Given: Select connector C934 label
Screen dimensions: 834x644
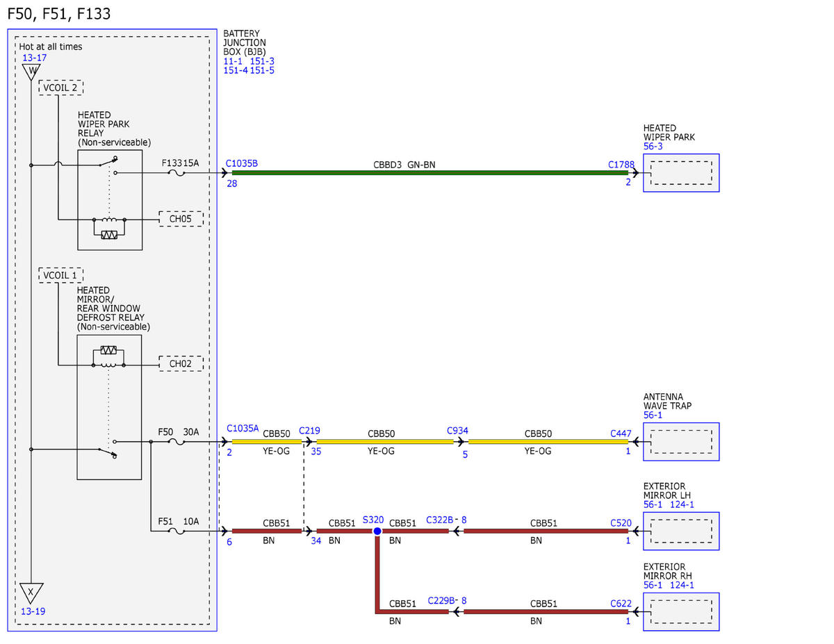Looking at the screenshot, I should (x=457, y=431).
